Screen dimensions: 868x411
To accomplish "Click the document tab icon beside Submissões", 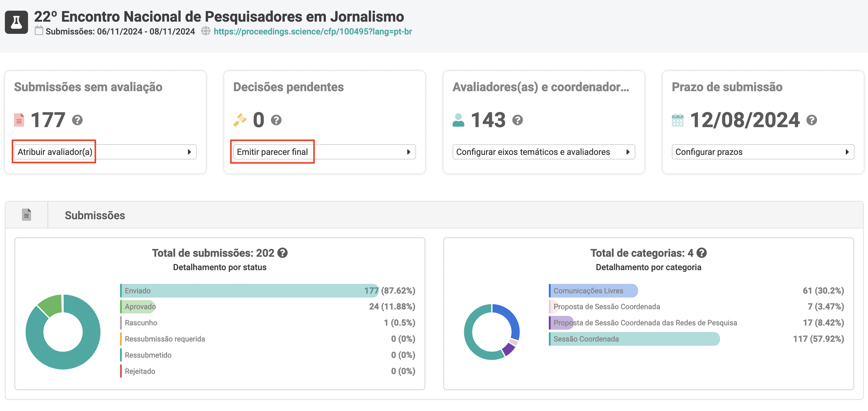I will pyautogui.click(x=26, y=215).
